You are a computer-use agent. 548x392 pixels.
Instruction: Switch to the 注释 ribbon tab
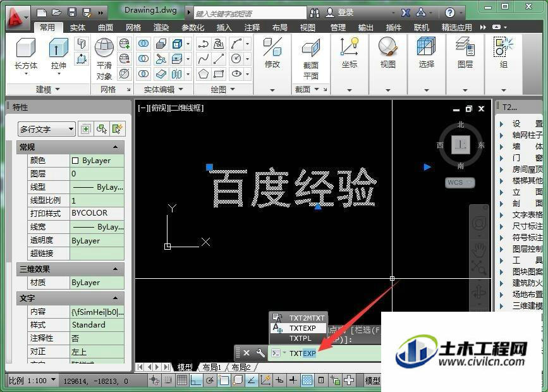252,27
